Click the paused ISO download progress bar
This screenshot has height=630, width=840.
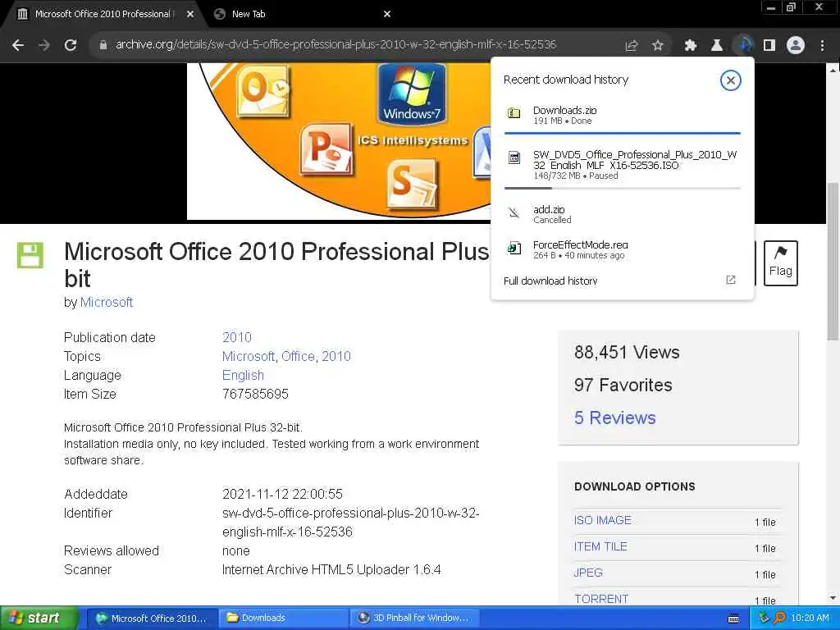coord(623,188)
